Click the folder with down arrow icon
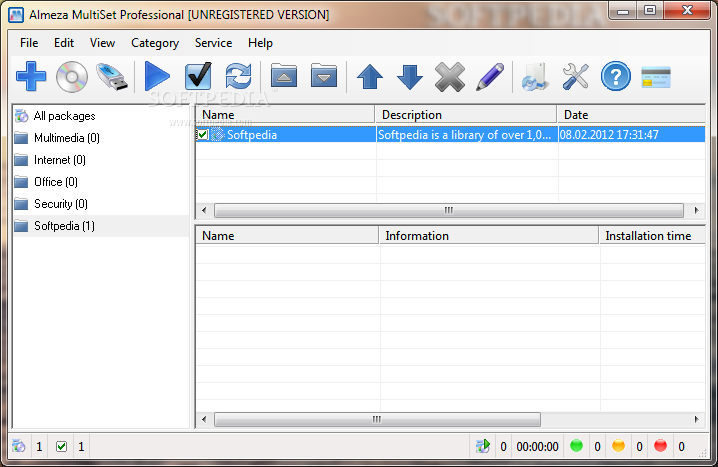 point(324,76)
